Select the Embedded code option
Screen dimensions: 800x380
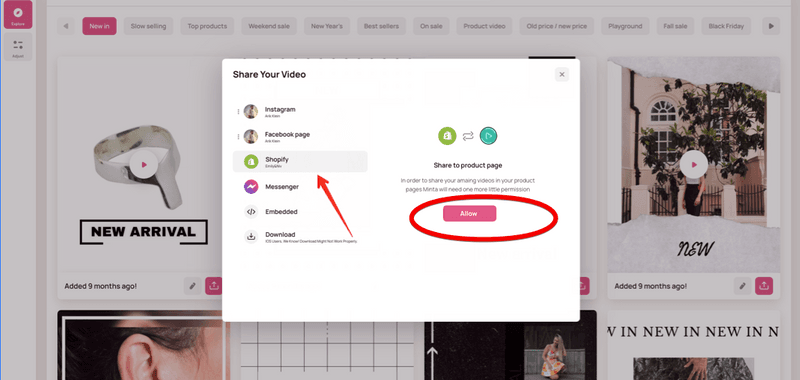pos(300,211)
